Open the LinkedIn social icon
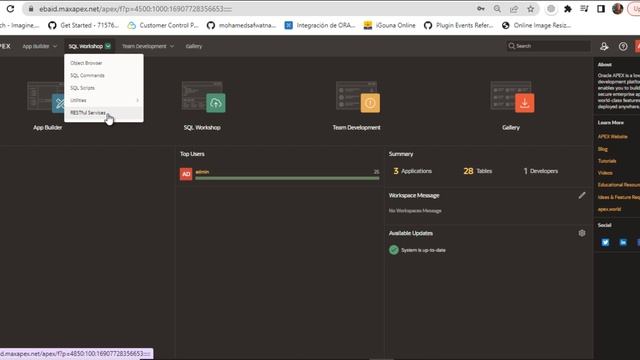The image size is (640, 360). (x=623, y=242)
